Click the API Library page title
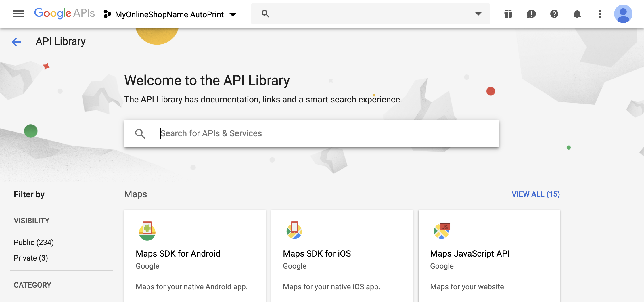This screenshot has height=302, width=644. [60, 42]
